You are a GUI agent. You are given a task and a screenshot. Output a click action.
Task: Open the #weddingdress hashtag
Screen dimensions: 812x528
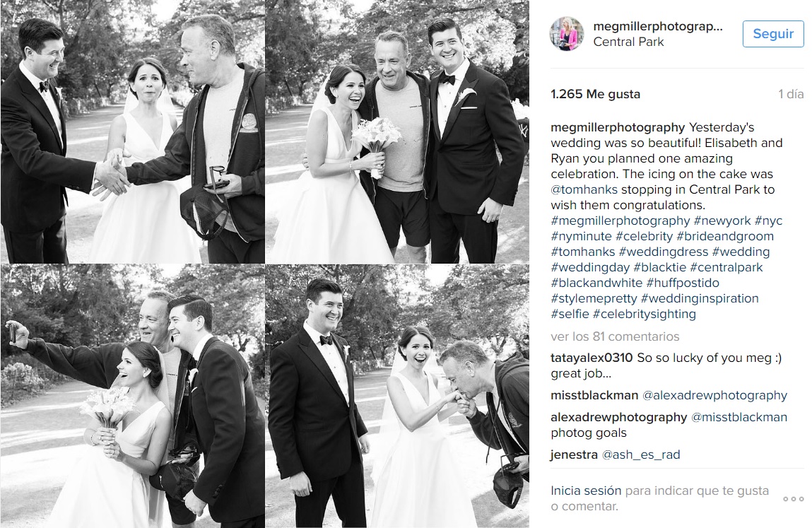(664, 252)
